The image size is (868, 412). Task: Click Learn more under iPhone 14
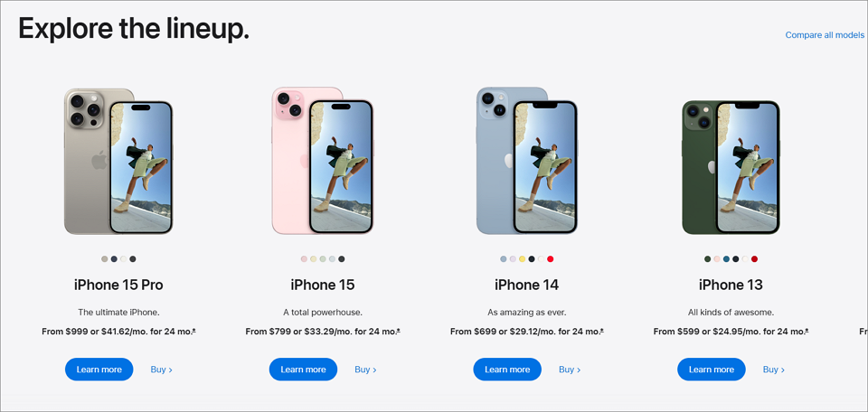click(507, 370)
